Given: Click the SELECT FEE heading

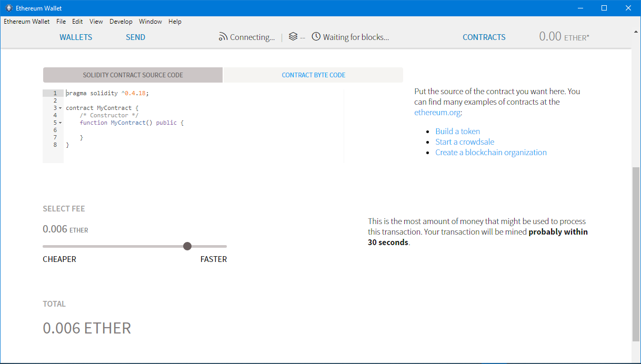Looking at the screenshot, I should [64, 209].
